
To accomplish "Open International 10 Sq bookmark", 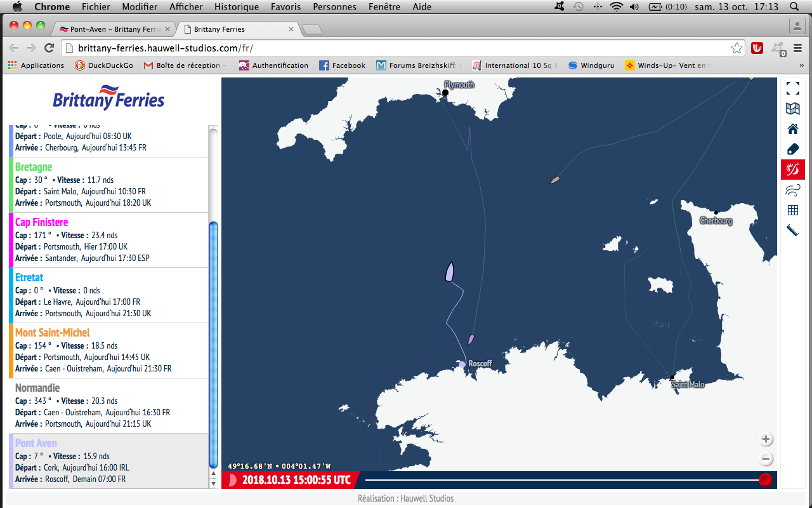I will coord(514,65).
